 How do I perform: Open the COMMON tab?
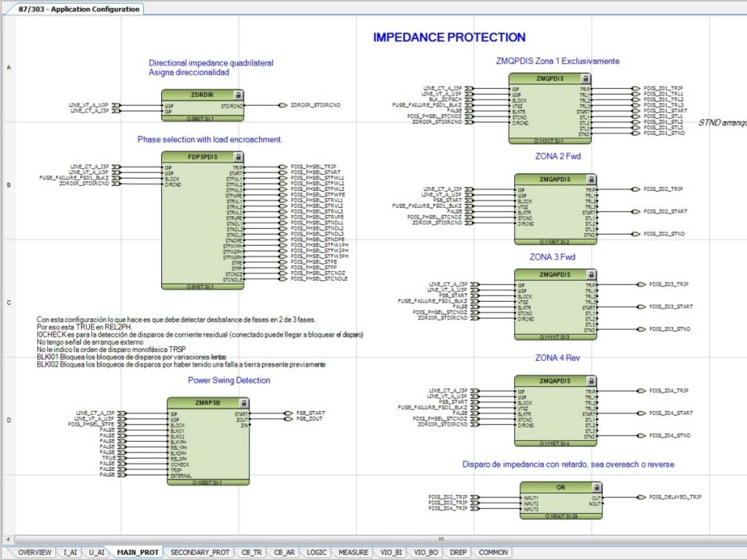(x=493, y=553)
